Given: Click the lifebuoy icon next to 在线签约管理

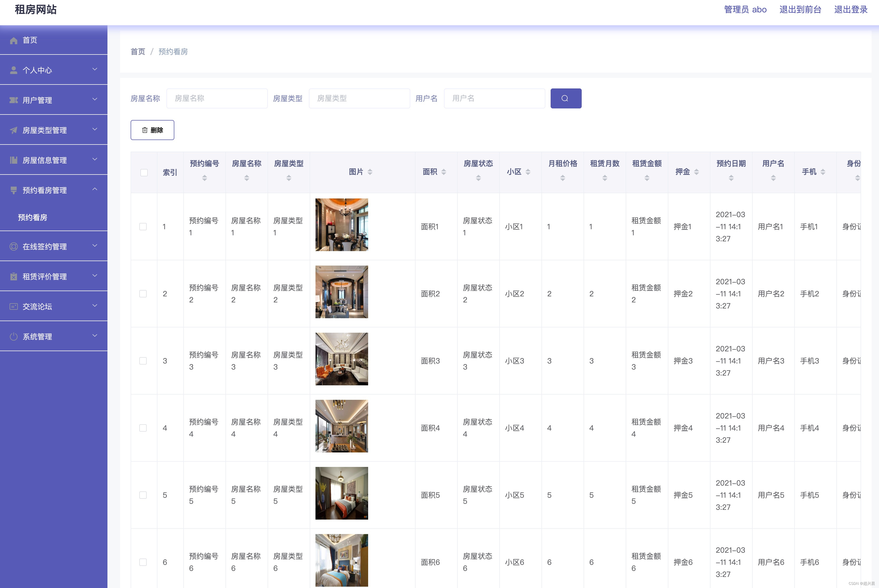Looking at the screenshot, I should click(x=13, y=246).
